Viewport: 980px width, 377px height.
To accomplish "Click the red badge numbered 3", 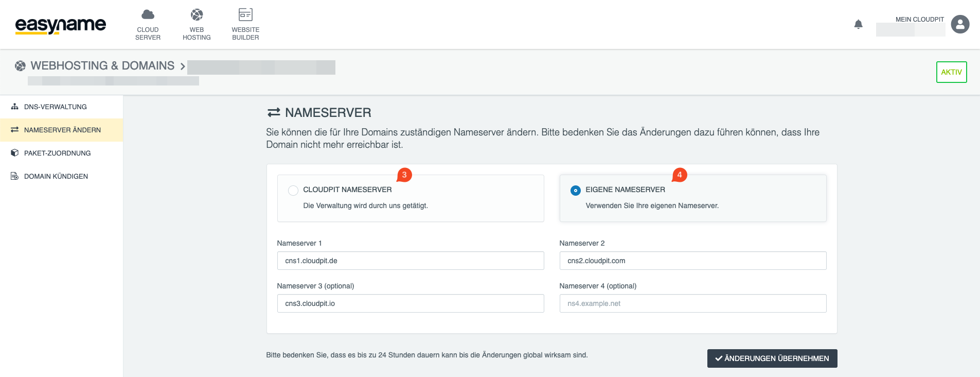I will point(404,175).
